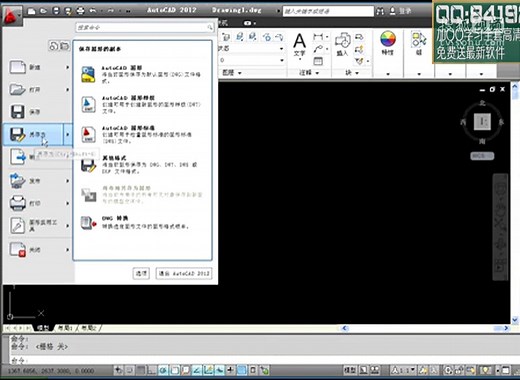Open the WCS dropdown below ViewCube
520x380 pixels.
(482, 156)
